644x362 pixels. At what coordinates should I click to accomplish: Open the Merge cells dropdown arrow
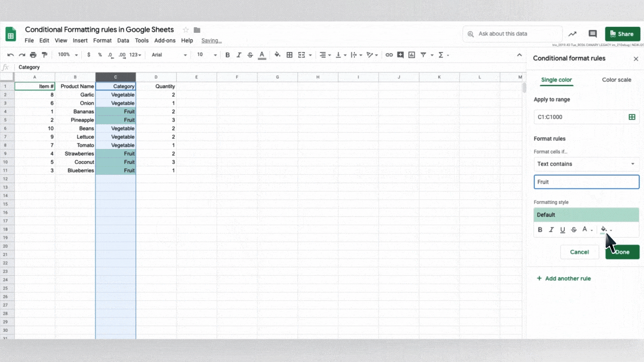click(310, 55)
